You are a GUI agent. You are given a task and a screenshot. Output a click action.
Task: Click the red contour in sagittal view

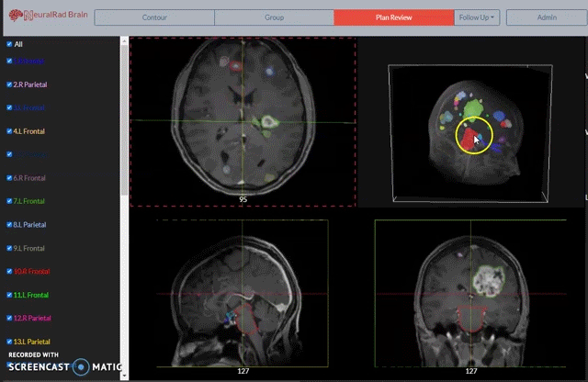point(246,319)
